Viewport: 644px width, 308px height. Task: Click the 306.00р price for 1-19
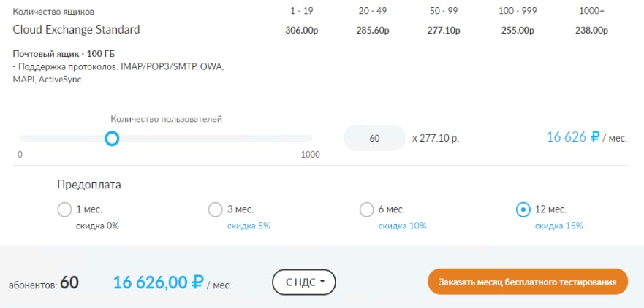click(x=301, y=31)
